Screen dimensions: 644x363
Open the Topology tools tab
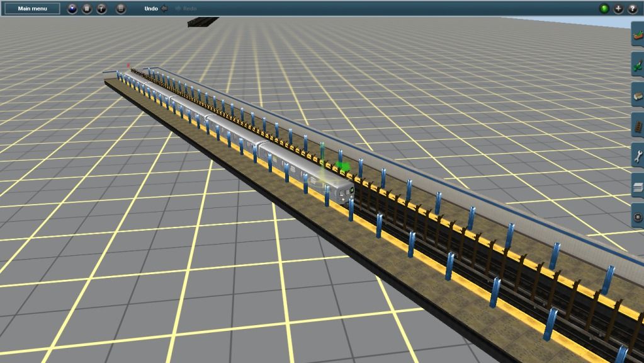pyautogui.click(x=638, y=34)
